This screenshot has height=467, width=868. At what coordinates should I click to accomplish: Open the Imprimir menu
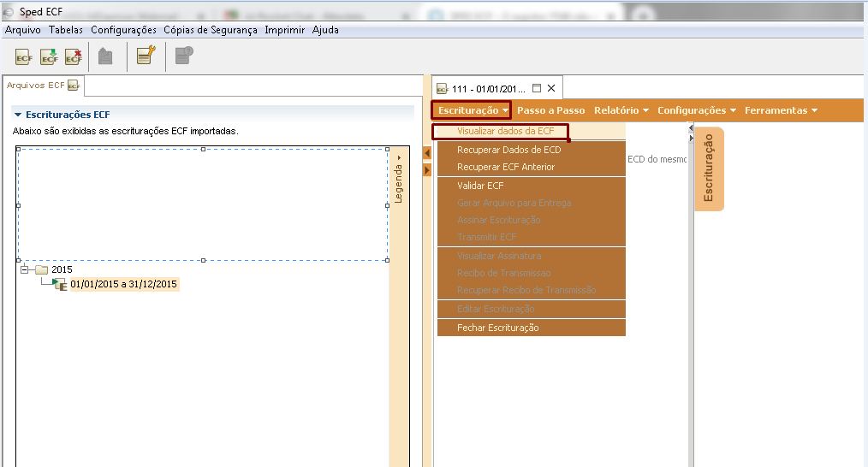click(284, 30)
